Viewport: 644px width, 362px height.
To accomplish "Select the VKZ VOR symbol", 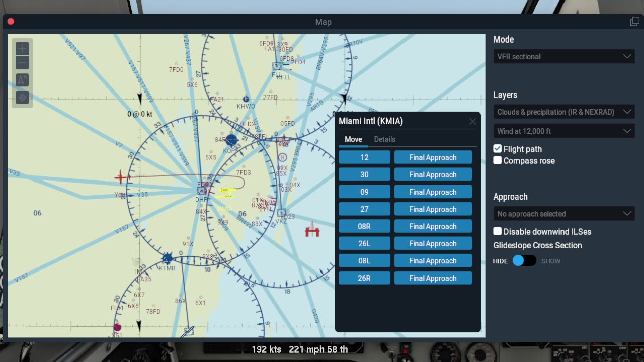I will click(x=281, y=213).
